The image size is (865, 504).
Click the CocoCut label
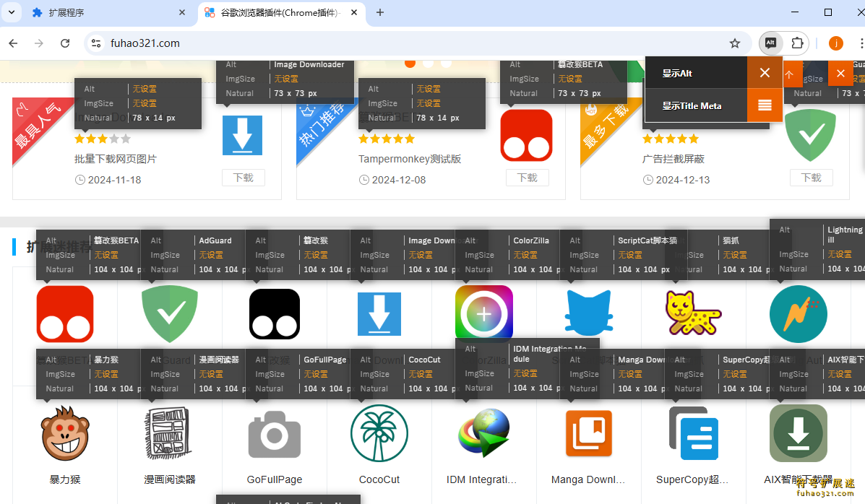[379, 479]
